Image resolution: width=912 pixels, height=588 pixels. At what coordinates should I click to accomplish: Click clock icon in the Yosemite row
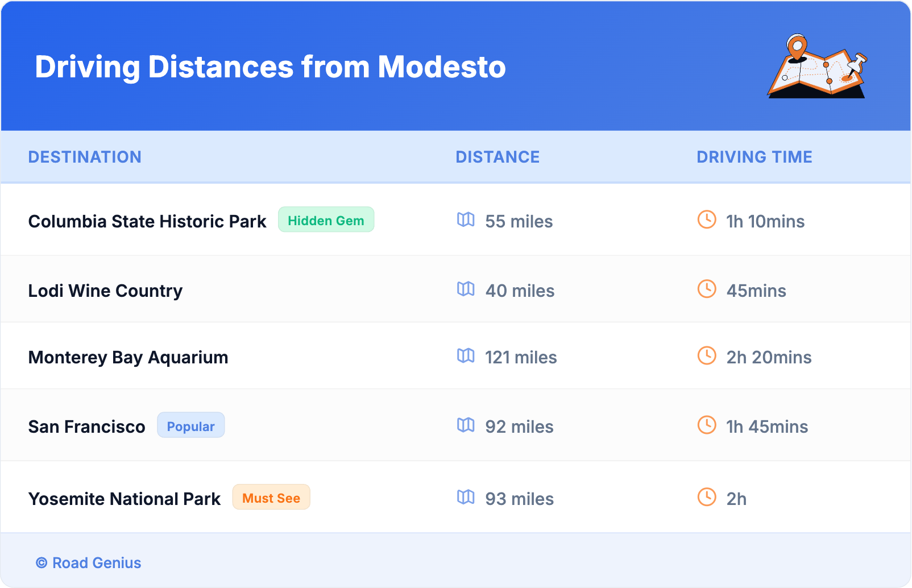coord(707,497)
